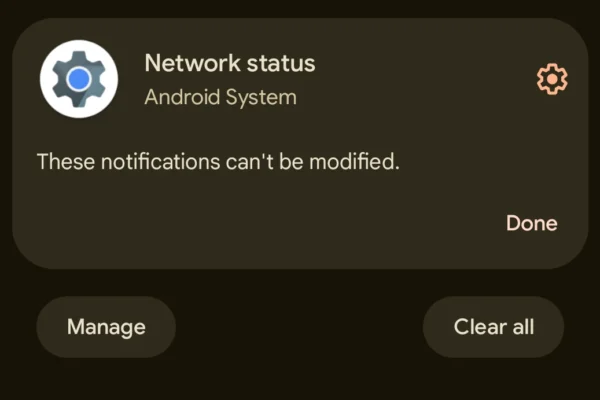
Task: Select the outlined cog beside Network status
Action: pyautogui.click(x=552, y=79)
